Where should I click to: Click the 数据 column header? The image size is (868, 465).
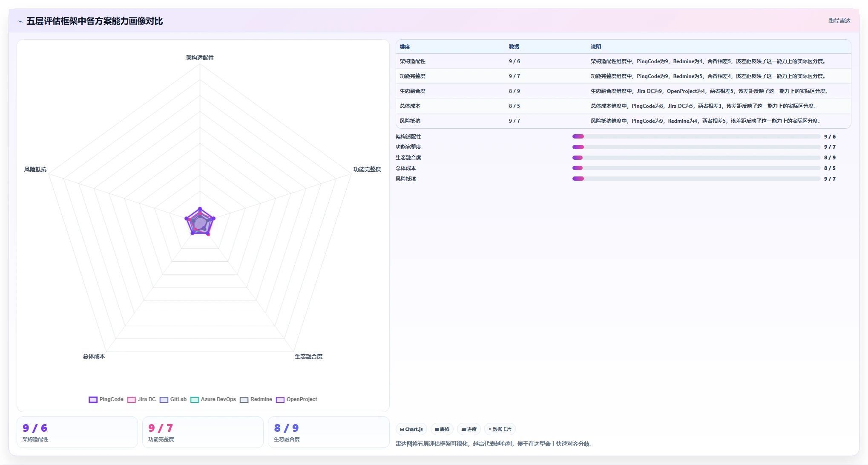click(514, 47)
